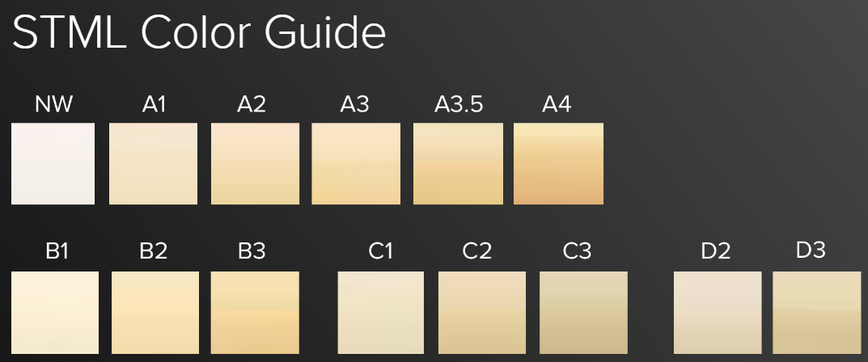Choose the A2 shade swatch

coord(255,164)
